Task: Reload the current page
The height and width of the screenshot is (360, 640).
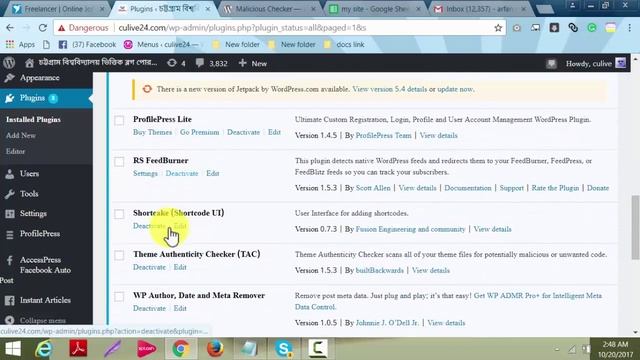Action: tap(42, 28)
